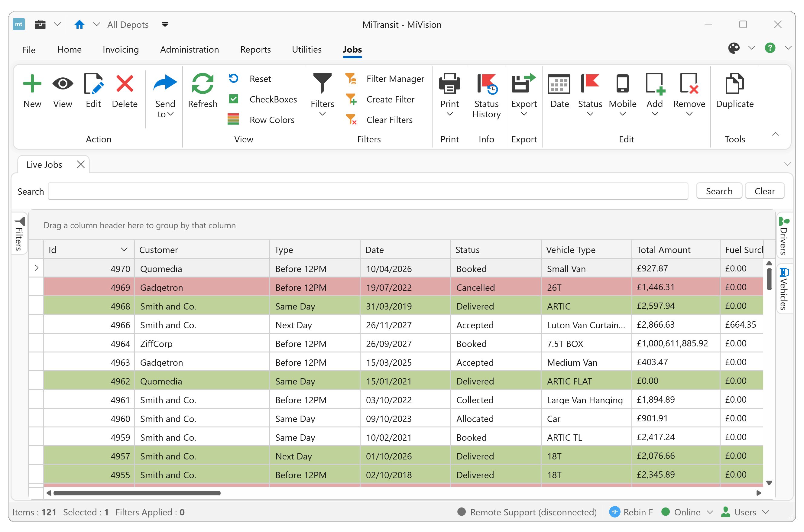Click the Refresh icon in the View group
Screen dimensions: 804x532
[x=203, y=83]
